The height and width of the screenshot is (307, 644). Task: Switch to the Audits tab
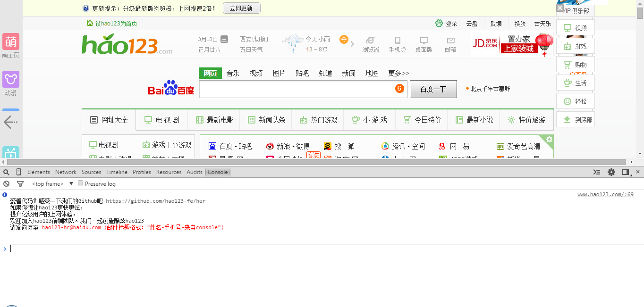[x=195, y=172]
